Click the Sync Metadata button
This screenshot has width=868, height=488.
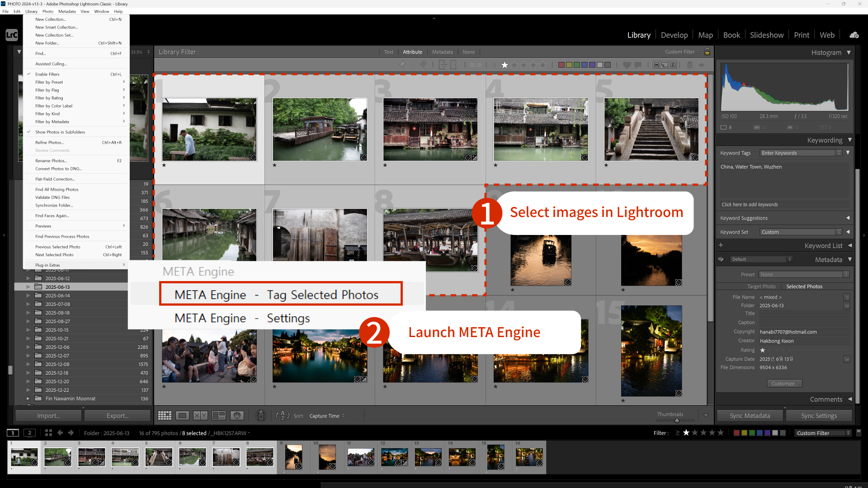point(750,416)
